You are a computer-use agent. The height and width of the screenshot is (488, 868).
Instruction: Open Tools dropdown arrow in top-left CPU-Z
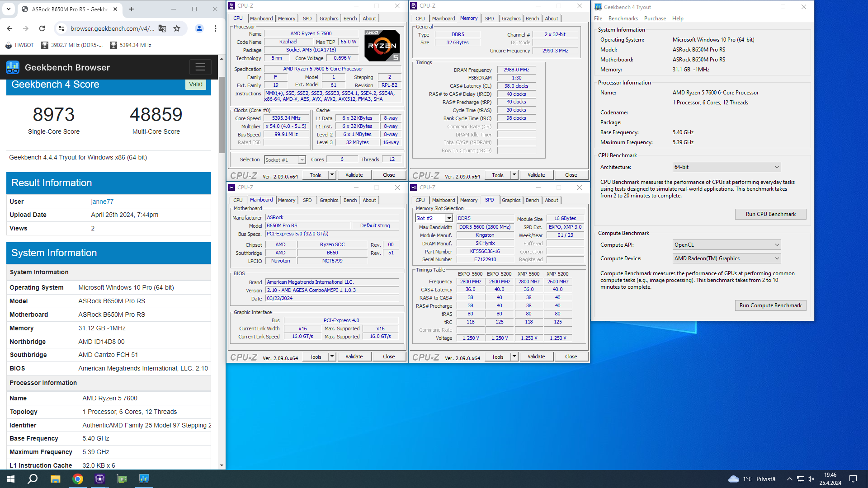(x=332, y=175)
